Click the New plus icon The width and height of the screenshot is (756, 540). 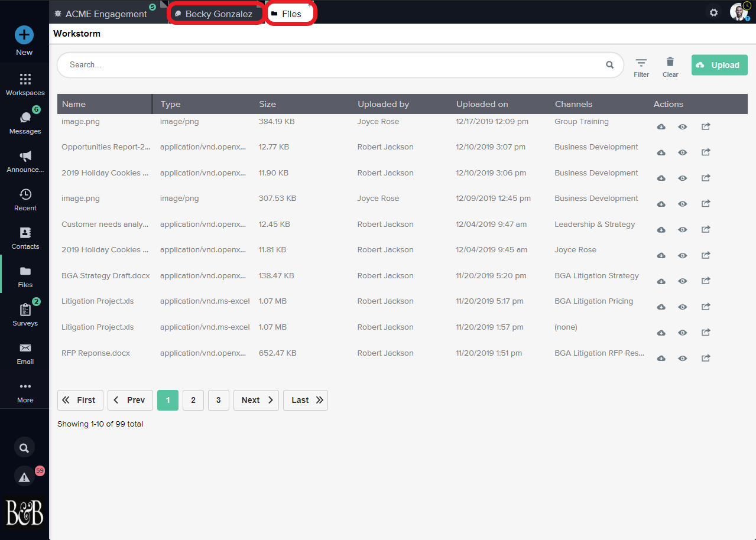coord(24,35)
